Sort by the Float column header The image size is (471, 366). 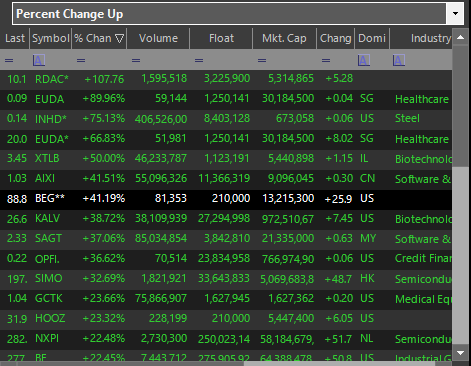[x=221, y=38]
